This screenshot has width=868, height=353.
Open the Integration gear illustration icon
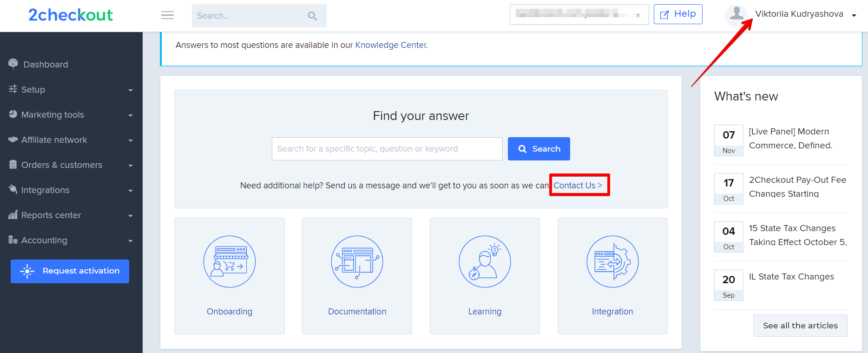click(x=612, y=261)
